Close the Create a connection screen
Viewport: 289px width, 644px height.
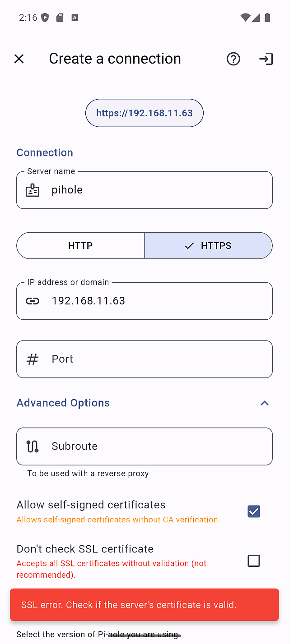pyautogui.click(x=19, y=59)
